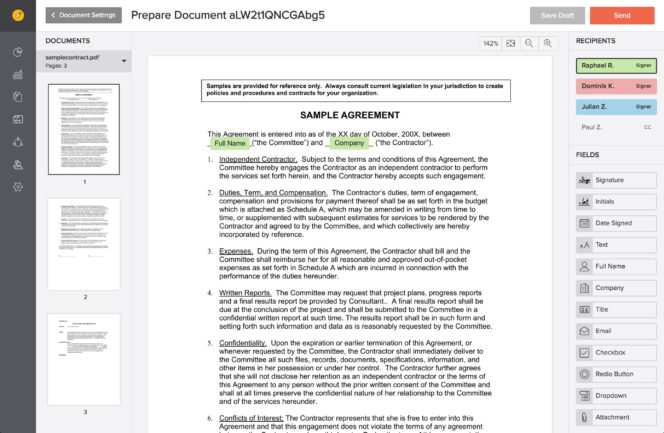Select the Date Signed field
This screenshot has width=664, height=433.
tap(616, 223)
